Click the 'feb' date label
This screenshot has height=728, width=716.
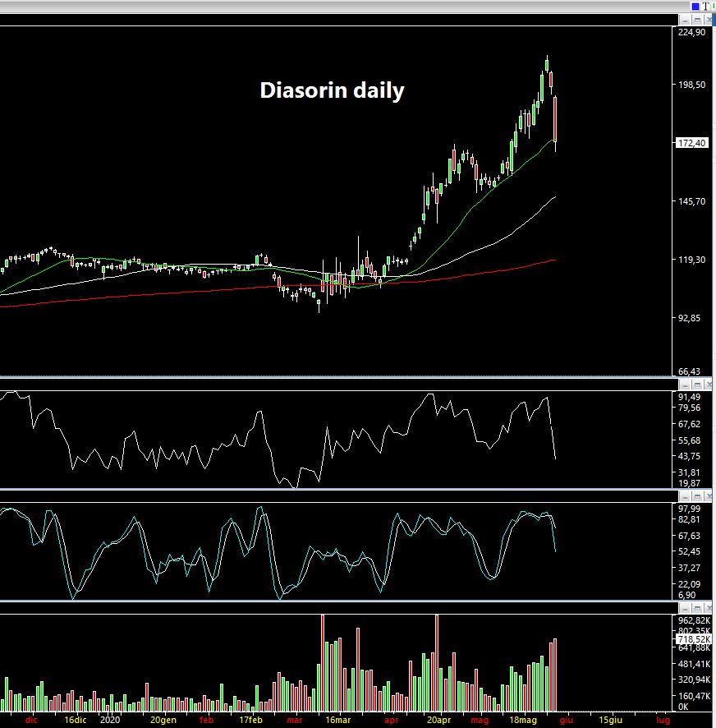pyautogui.click(x=206, y=720)
